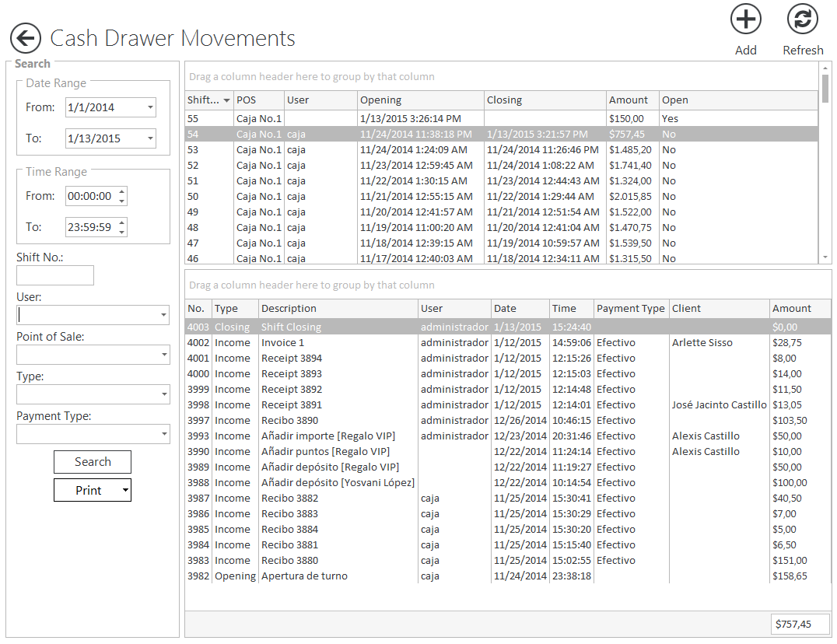The image size is (837, 644).
Task: Open the Type filter dropdown
Action: coord(163,394)
